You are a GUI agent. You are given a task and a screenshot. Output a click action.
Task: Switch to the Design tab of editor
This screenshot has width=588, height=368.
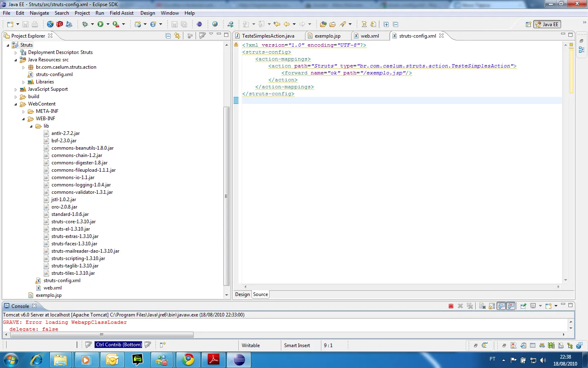[242, 294]
